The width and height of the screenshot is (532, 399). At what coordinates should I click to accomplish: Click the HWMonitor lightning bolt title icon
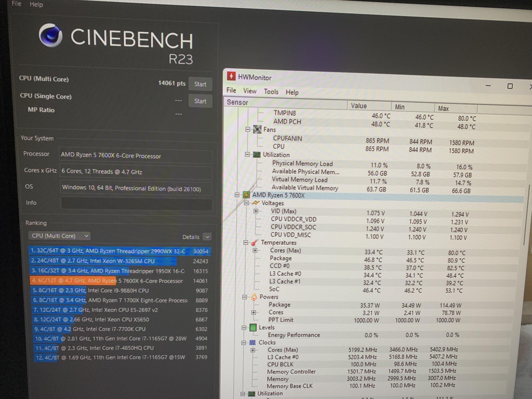pyautogui.click(x=231, y=76)
